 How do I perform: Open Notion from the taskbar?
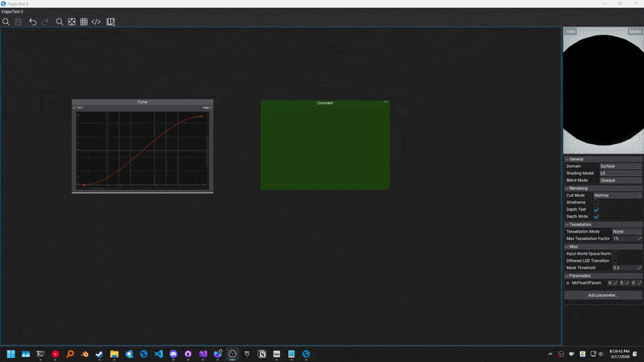click(262, 354)
